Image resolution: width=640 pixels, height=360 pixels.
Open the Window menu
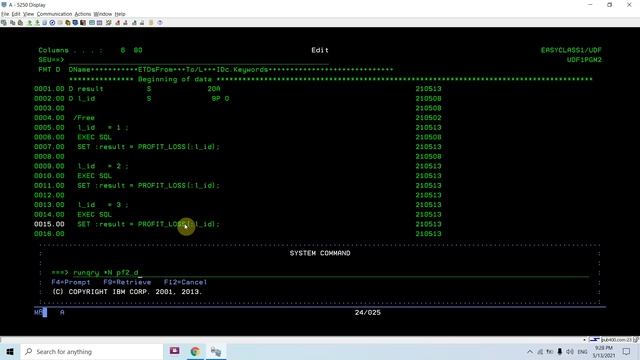click(x=103, y=14)
